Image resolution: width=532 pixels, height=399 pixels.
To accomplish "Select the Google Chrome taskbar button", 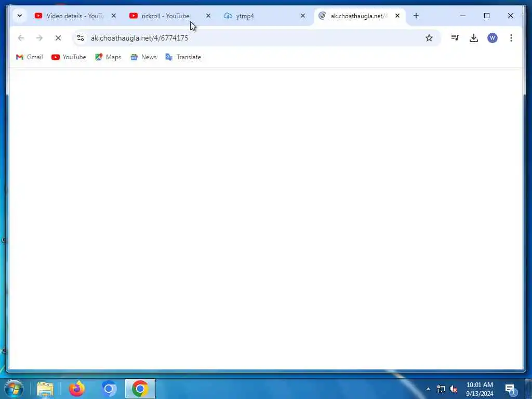I will click(x=140, y=389).
